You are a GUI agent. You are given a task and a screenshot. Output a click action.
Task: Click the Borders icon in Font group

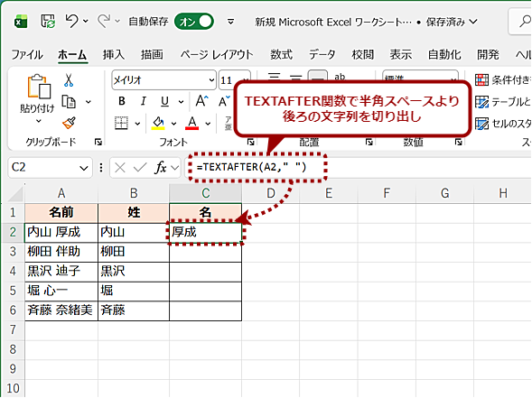(121, 123)
